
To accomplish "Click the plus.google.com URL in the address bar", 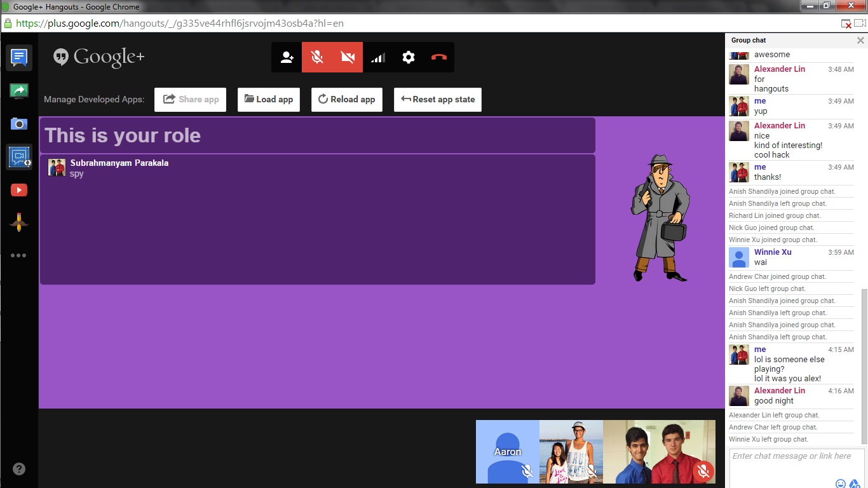I will point(180,24).
